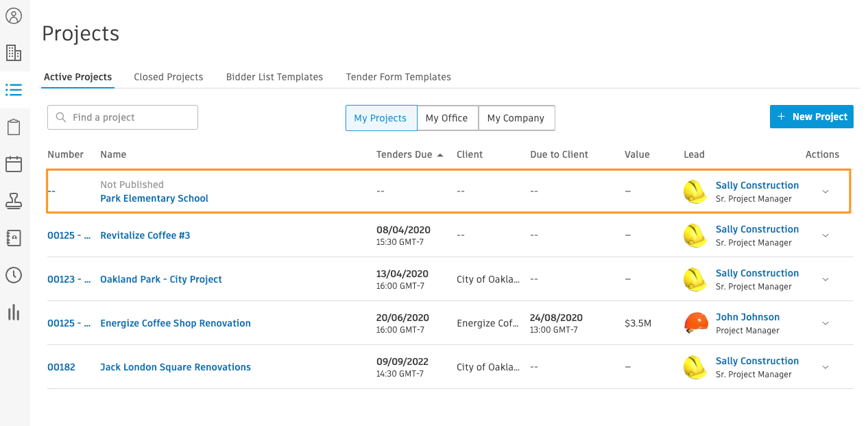This screenshot has height=426, width=868.
Task: Open the clock history icon in sidebar
Action: 14,275
